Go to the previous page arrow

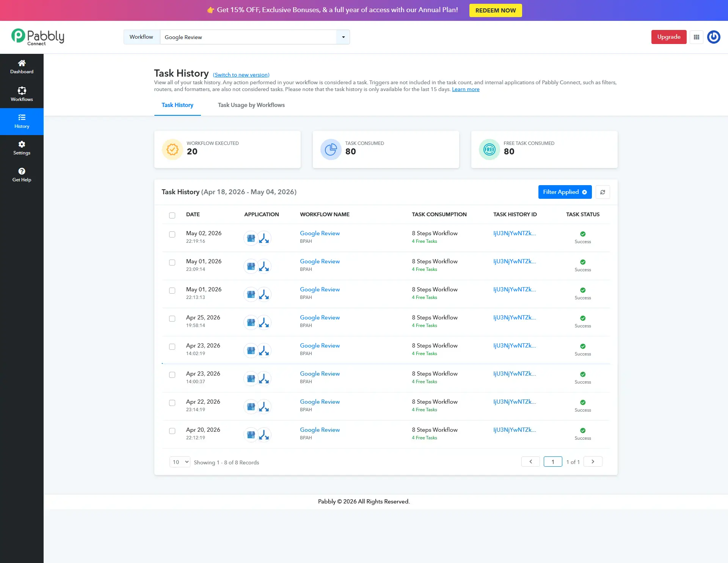(x=530, y=462)
